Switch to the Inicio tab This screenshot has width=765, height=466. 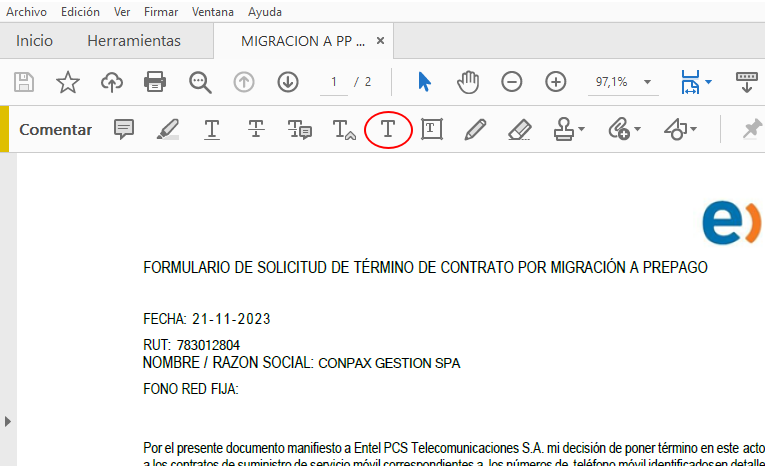[x=34, y=41]
